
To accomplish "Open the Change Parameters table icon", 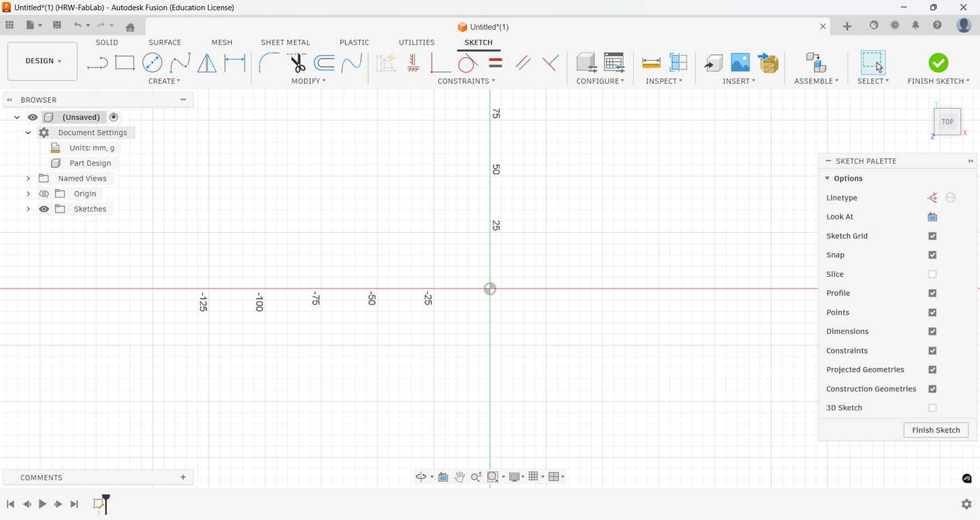I will pyautogui.click(x=614, y=63).
